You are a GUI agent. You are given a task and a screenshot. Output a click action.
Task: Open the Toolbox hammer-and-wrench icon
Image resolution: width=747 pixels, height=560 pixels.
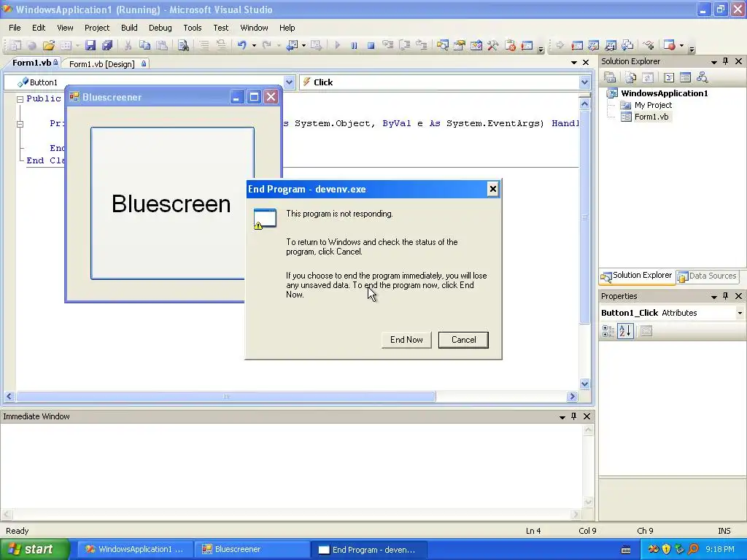[x=493, y=45]
